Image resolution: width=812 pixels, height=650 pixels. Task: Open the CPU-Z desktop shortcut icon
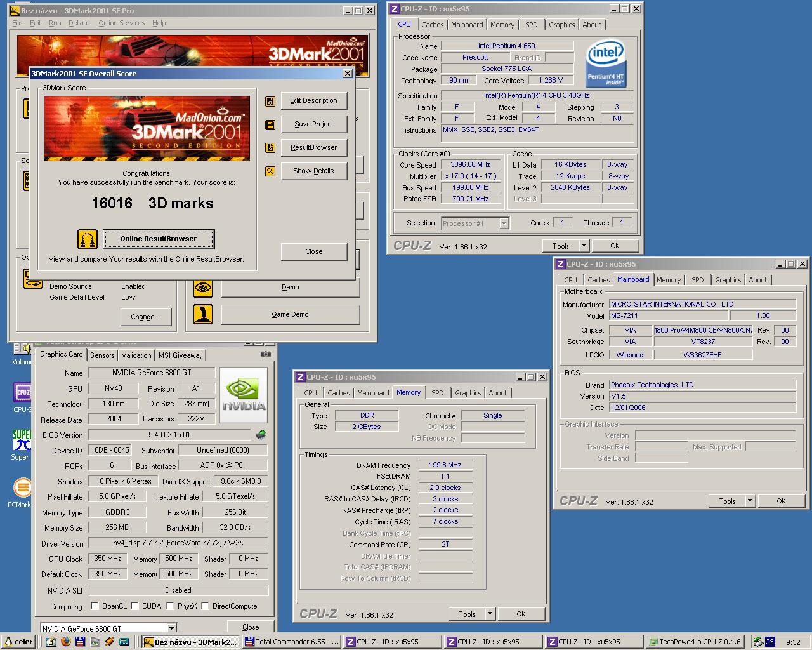click(x=22, y=393)
